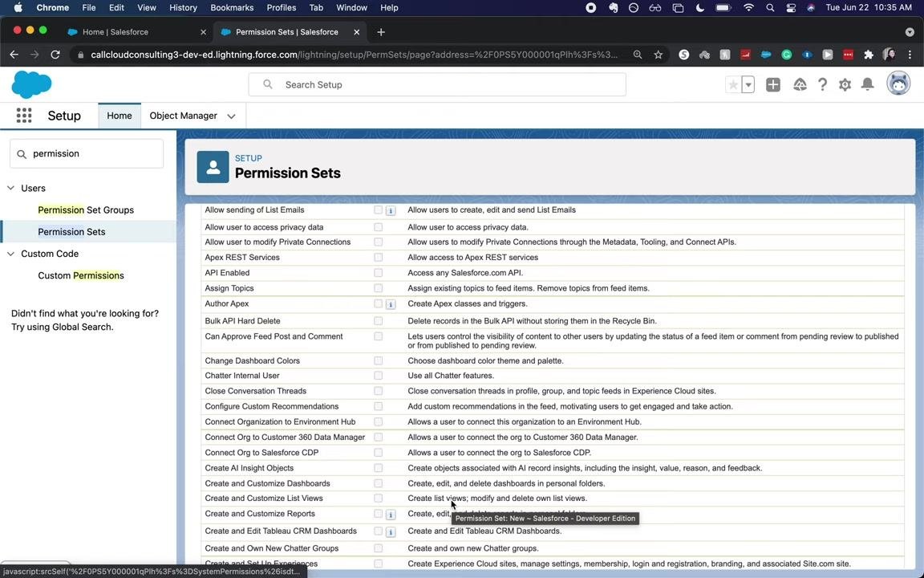Screen dimensions: 924x578
Task: Click 'Create and Own New Chatter Groups' text
Action: coord(272,548)
